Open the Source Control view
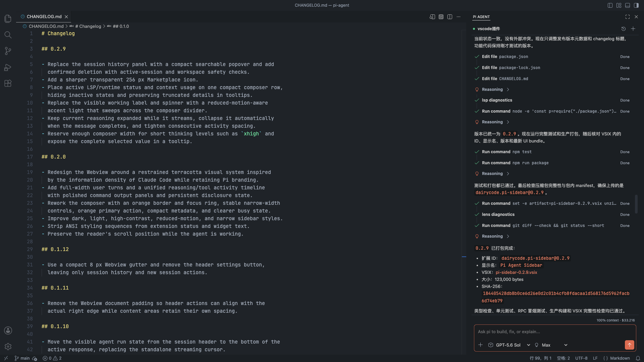The image size is (644, 362). click(x=8, y=51)
